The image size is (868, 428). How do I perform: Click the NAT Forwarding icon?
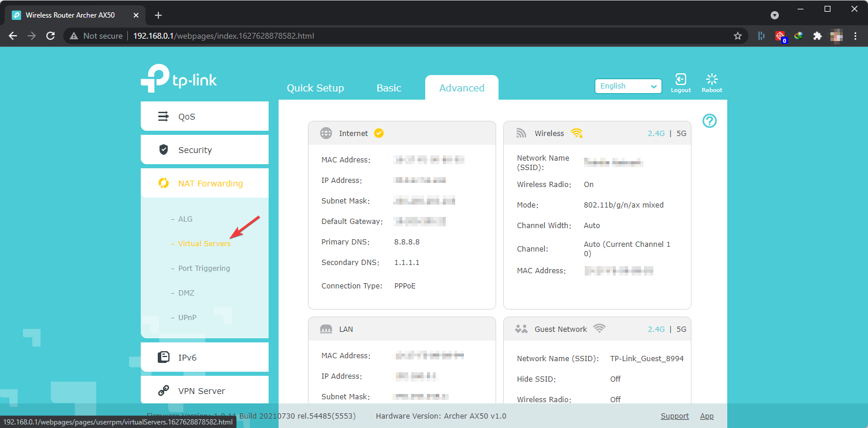(x=164, y=184)
